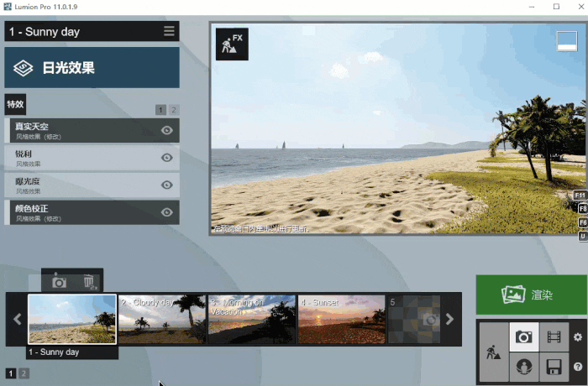Click empty photo slot 5
The width and height of the screenshot is (588, 386).
click(414, 319)
